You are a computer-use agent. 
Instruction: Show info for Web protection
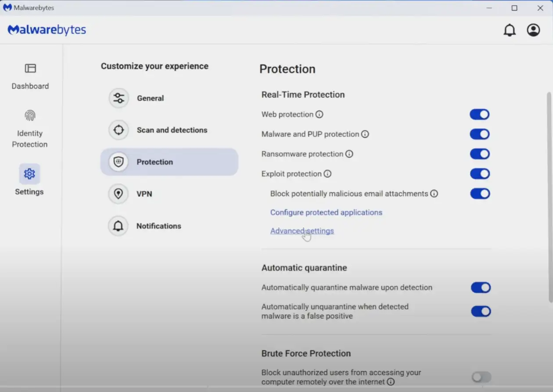320,115
